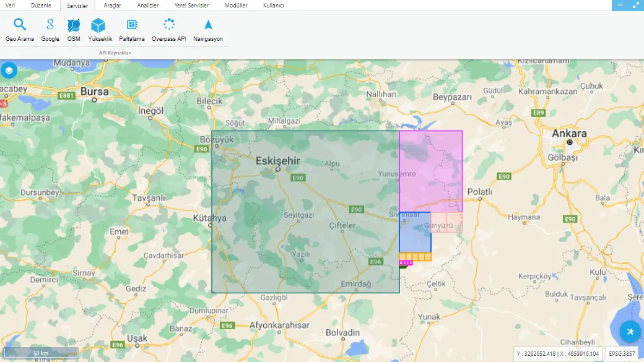
Task: Click the Ankara city label
Action: [x=569, y=134]
